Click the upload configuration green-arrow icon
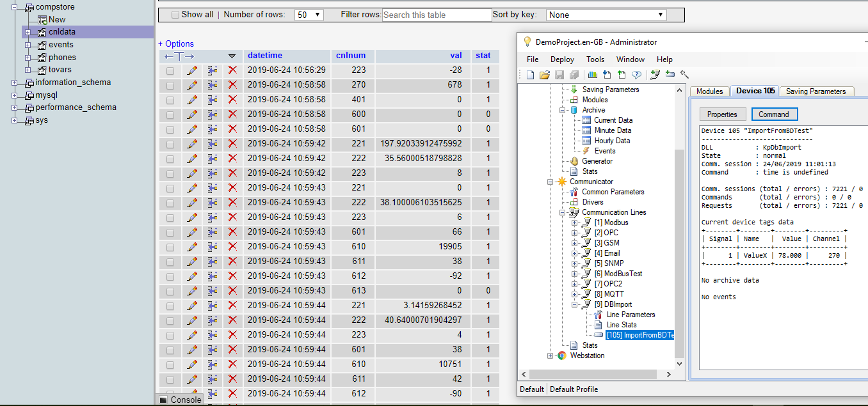Image resolution: width=868 pixels, height=406 pixels. (x=622, y=75)
